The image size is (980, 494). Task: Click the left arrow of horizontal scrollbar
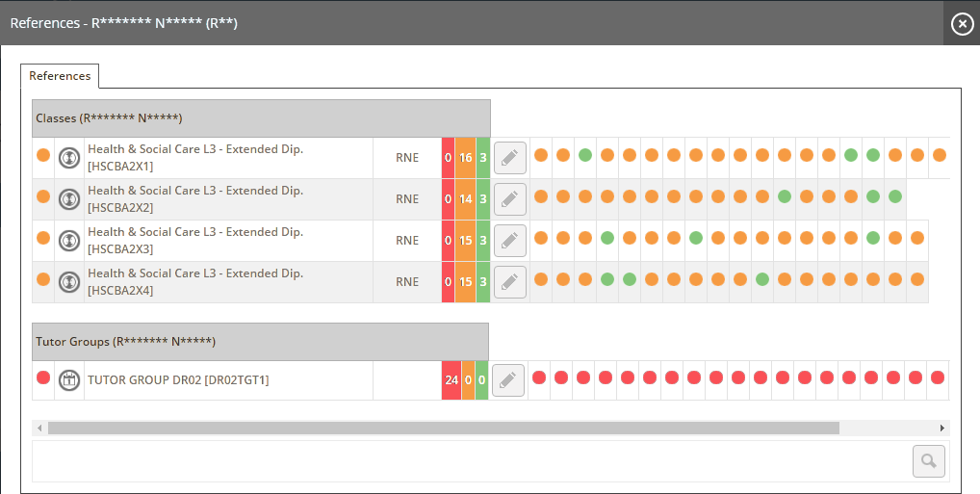(39, 428)
